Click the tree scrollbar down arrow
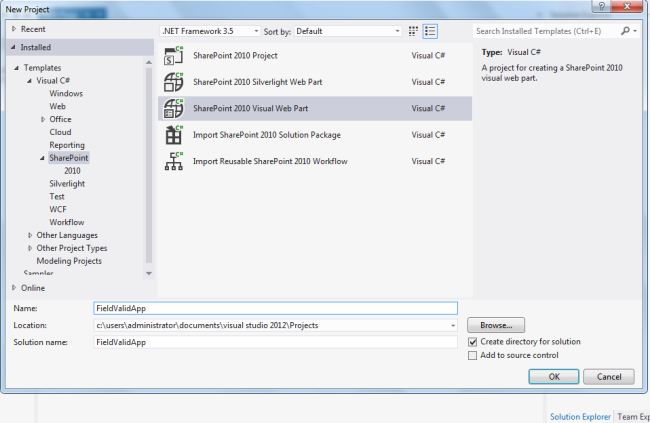Viewport: 650px width, 423px height. click(149, 273)
